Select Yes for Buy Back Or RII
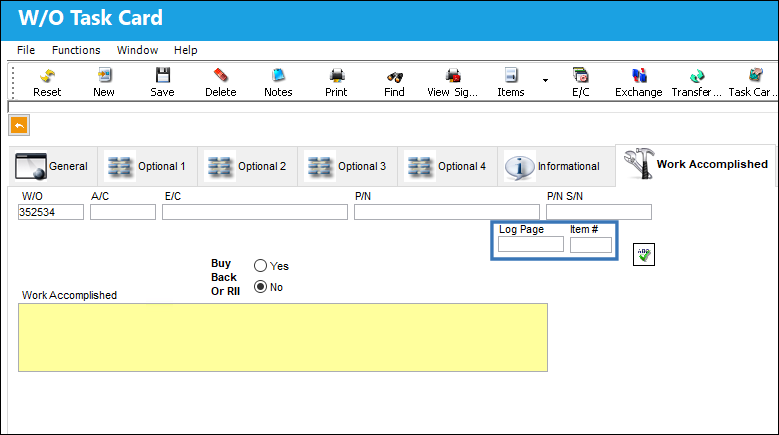779x435 pixels. (260, 266)
